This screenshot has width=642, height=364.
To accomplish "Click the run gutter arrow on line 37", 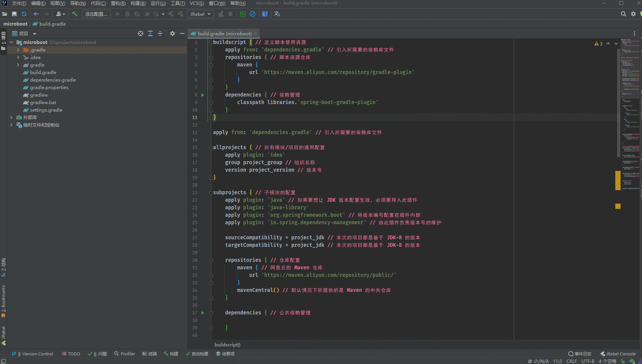I will (203, 313).
